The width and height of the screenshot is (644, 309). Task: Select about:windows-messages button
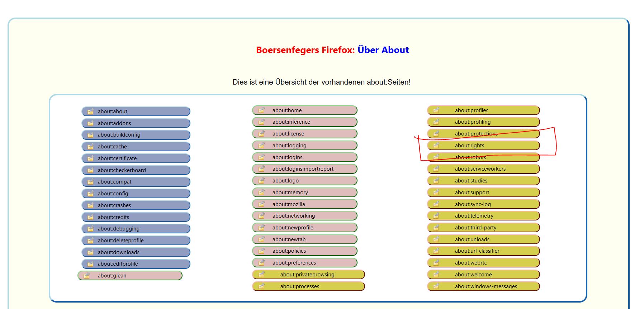tap(483, 286)
